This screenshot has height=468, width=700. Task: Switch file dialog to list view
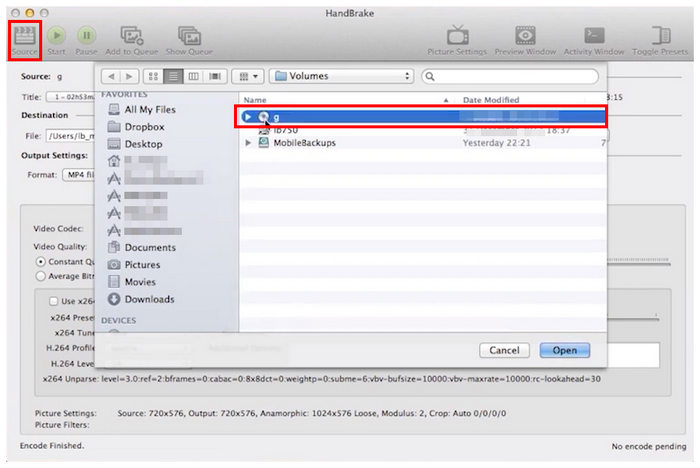(x=173, y=76)
